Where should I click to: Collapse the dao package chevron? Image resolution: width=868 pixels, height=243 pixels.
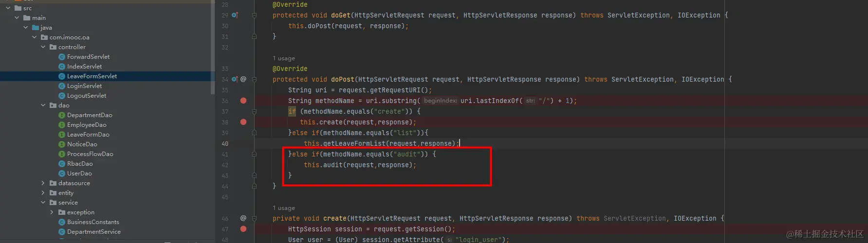pos(43,105)
